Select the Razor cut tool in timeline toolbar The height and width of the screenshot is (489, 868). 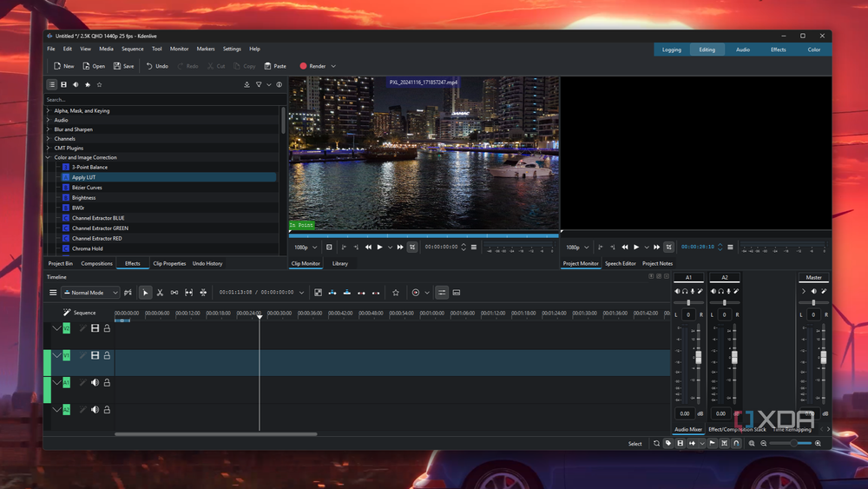coord(160,293)
